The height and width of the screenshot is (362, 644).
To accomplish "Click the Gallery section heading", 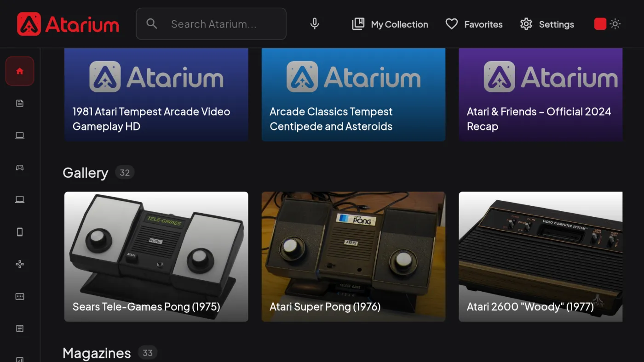I will tap(86, 173).
